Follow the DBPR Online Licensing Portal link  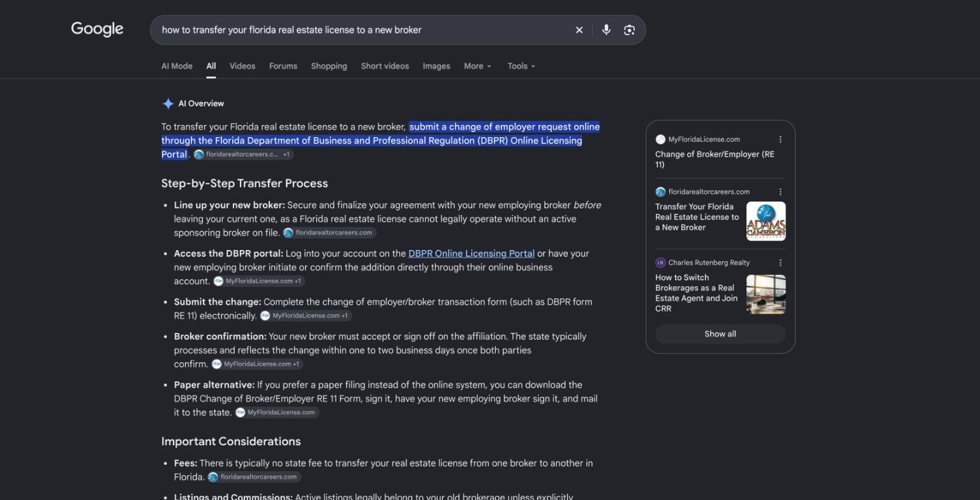tap(471, 254)
